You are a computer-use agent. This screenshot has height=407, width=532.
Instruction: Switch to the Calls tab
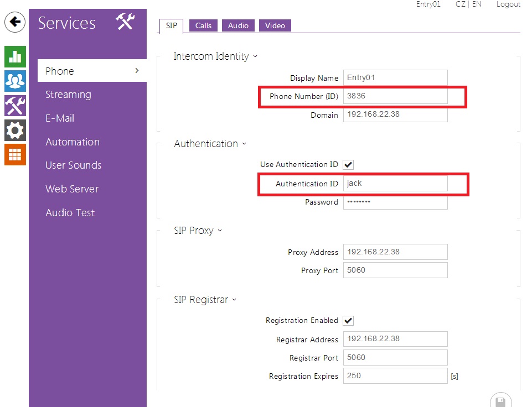(203, 25)
